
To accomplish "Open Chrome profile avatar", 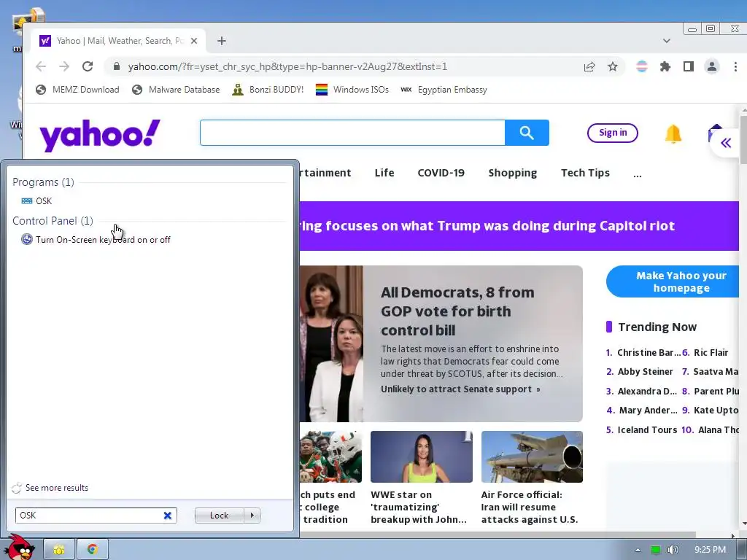I will pyautogui.click(x=712, y=66).
